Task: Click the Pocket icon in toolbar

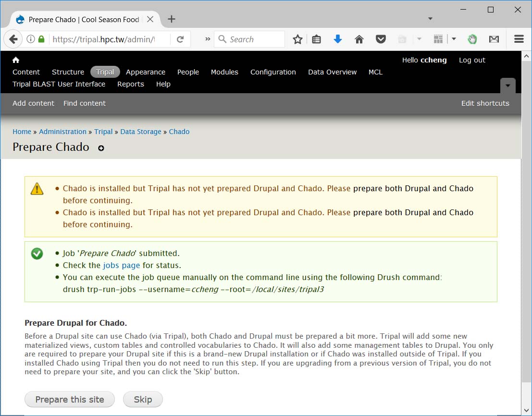Action: click(x=381, y=39)
